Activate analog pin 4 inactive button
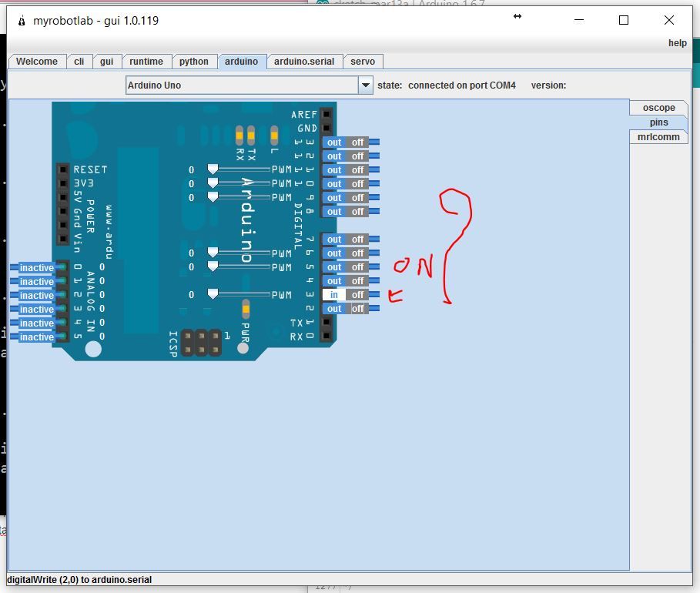Image resolution: width=700 pixels, height=593 pixels. pos(37,323)
